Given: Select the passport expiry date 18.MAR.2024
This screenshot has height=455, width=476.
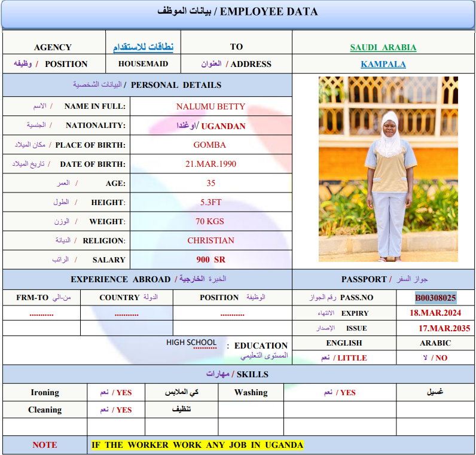Looking at the screenshot, I should pos(435,313).
